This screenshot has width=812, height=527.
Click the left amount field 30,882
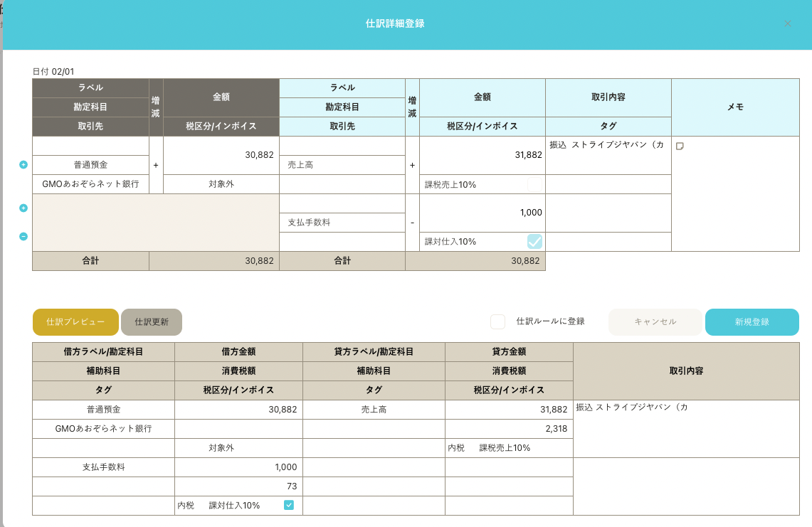tap(221, 155)
